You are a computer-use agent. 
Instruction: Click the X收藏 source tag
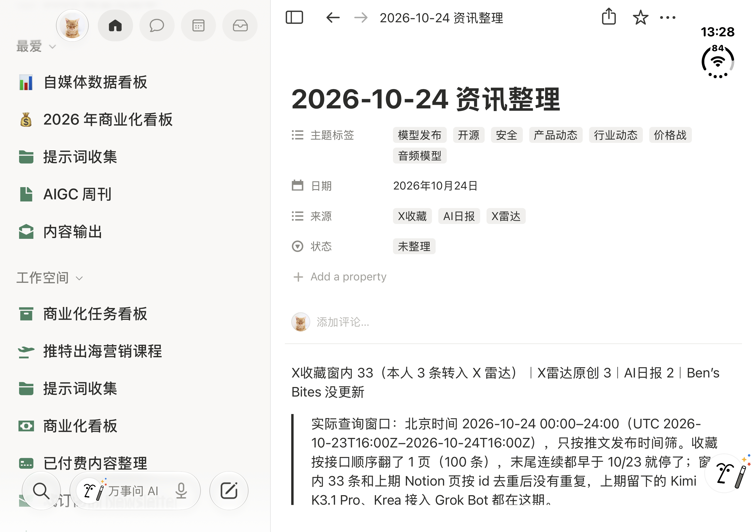(412, 216)
